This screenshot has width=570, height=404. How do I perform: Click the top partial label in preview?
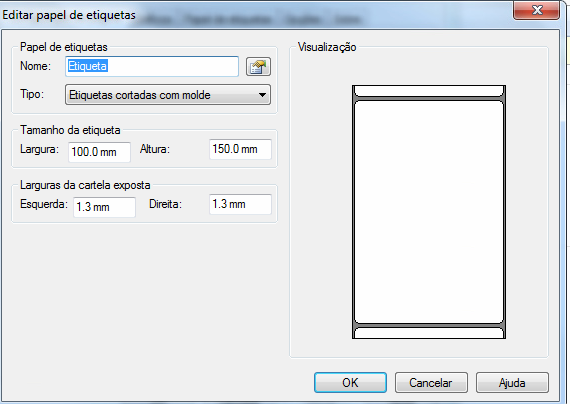click(x=429, y=91)
